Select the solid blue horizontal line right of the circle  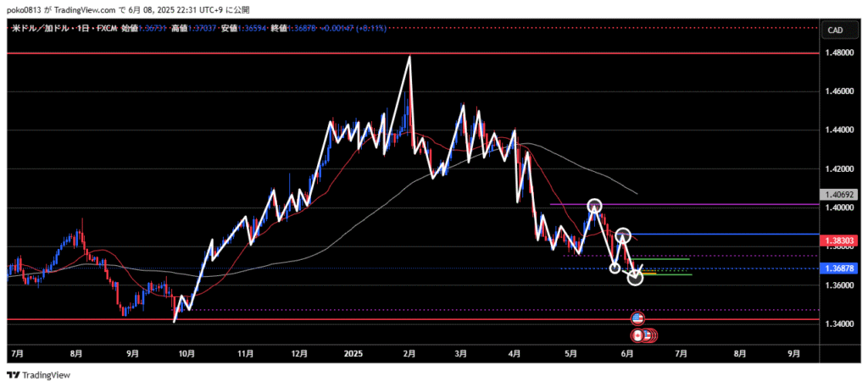coord(721,234)
